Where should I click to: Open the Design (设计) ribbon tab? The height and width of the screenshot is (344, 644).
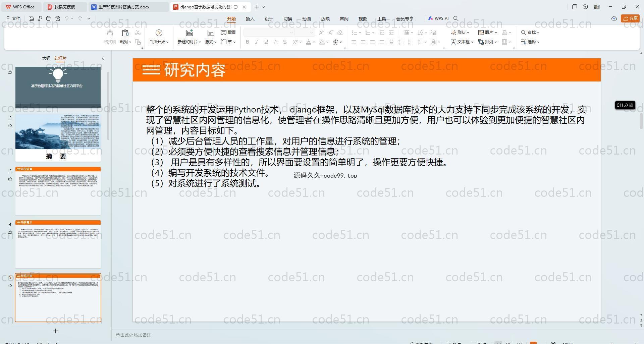pyautogui.click(x=269, y=19)
